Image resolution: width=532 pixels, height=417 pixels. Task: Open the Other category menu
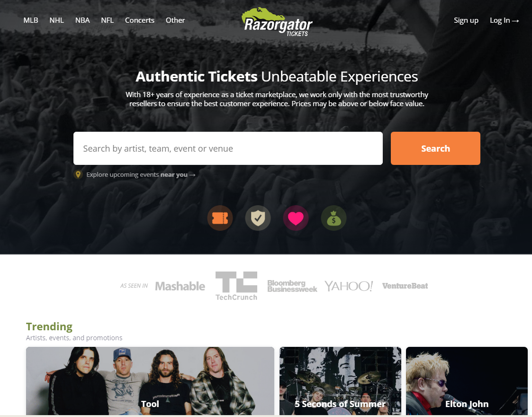click(x=175, y=20)
